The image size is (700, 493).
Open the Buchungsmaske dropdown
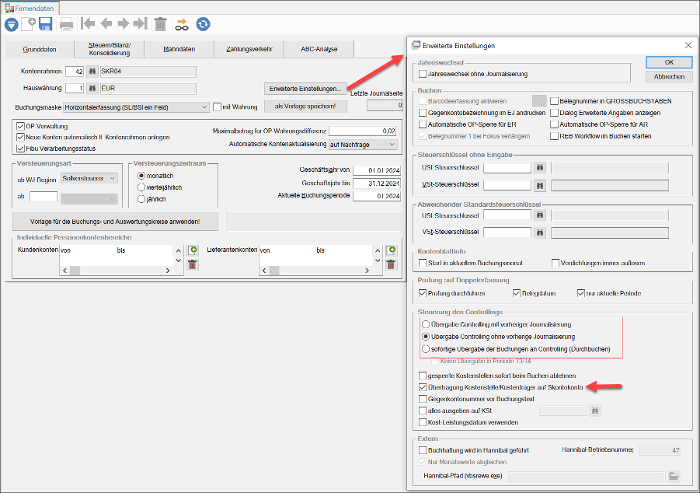coord(204,108)
